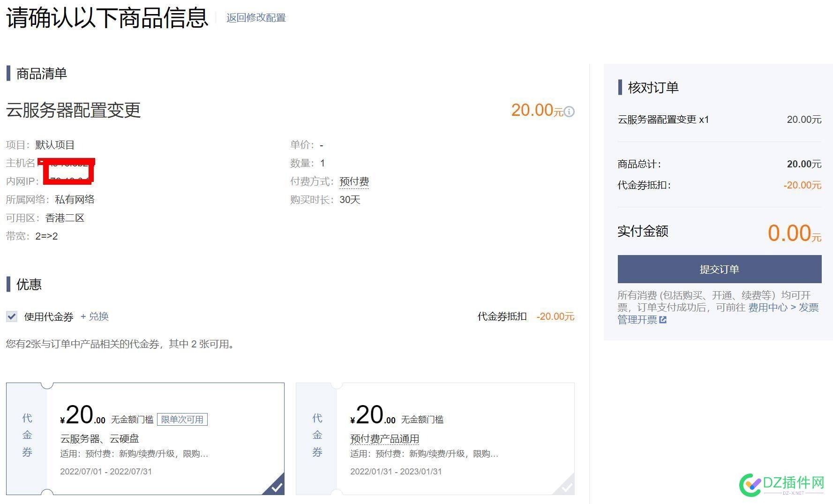Viewport: 833px width, 504px height.
Task: Click the external link icon after 管理开票
Action: [663, 320]
